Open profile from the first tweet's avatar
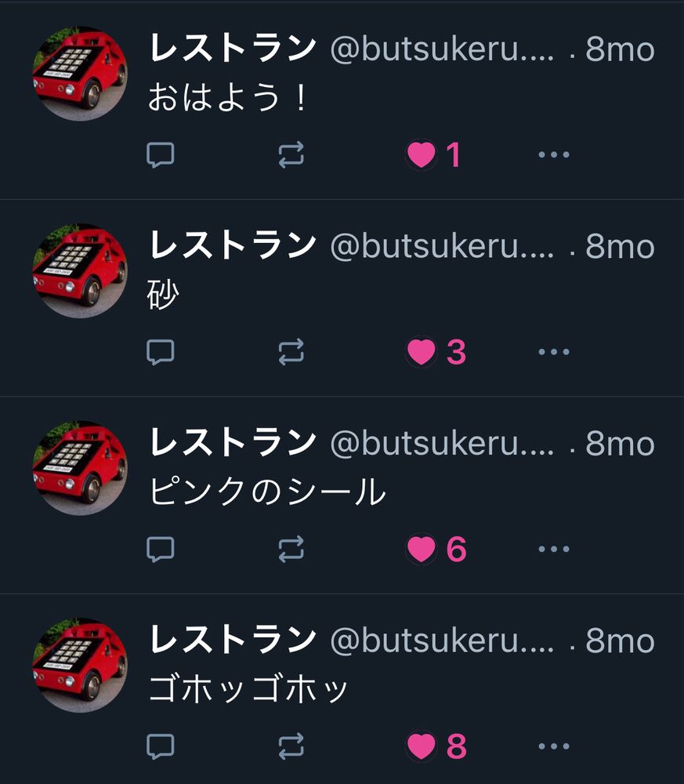 tap(80, 74)
